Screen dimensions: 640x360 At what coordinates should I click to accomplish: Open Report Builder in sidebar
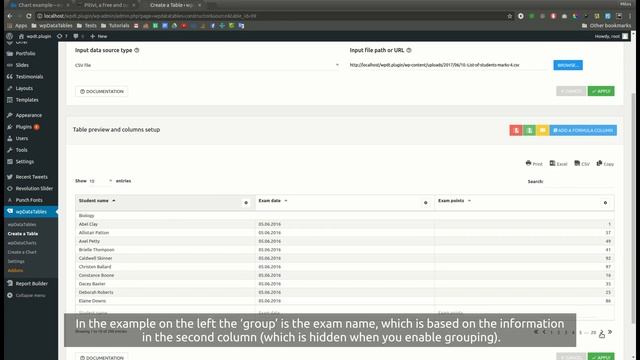coord(31,284)
